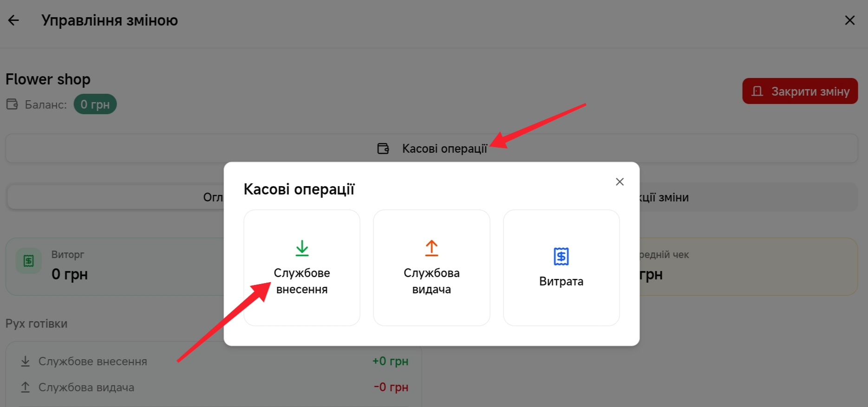Click the +0 грн amount in Рух готівки
The image size is (868, 407).
390,361
